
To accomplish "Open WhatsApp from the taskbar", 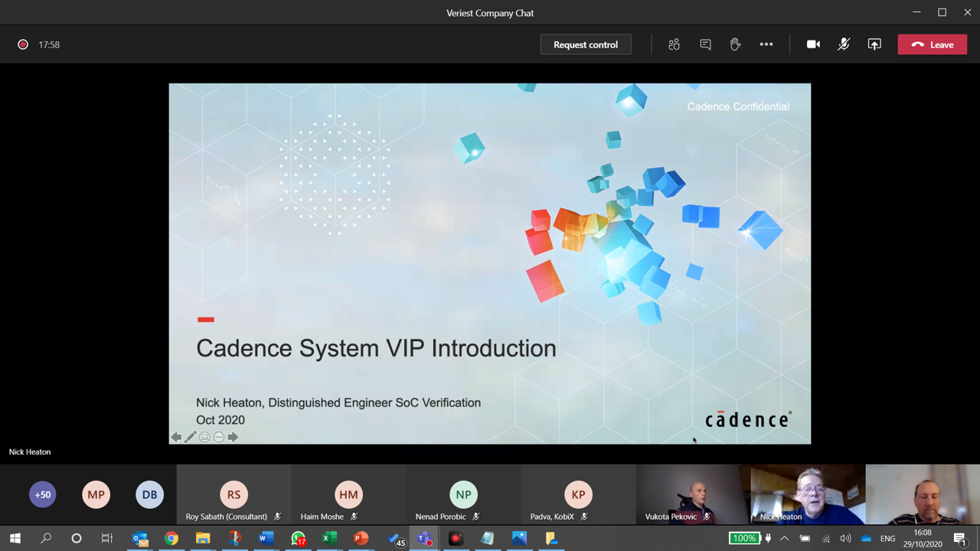I will tap(298, 538).
